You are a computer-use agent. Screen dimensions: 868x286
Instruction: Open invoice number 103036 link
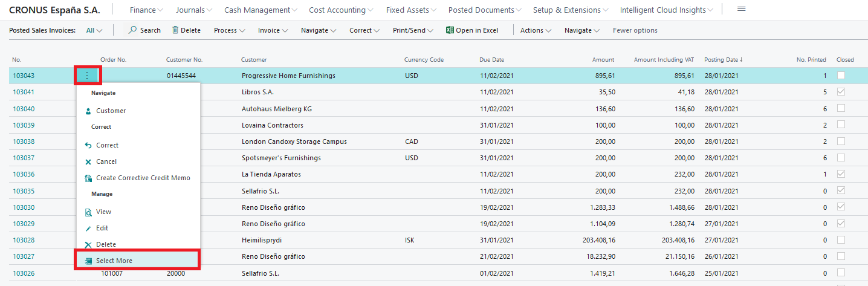pos(24,174)
